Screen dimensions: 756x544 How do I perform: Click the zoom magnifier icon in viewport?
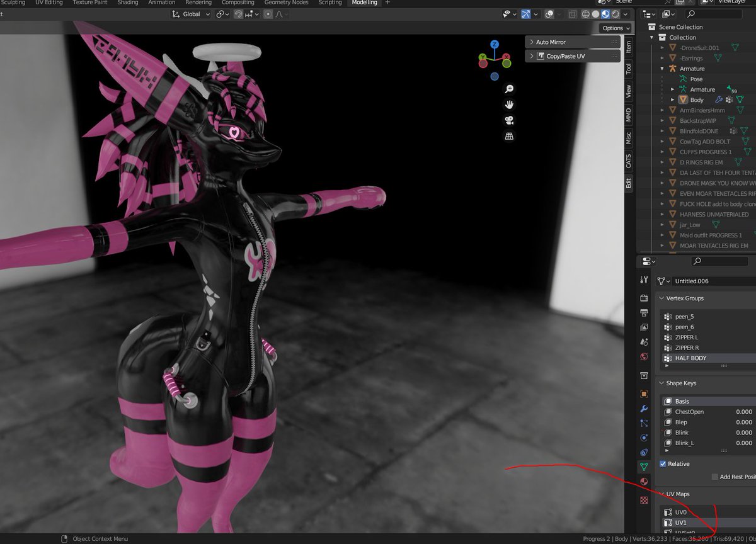509,89
